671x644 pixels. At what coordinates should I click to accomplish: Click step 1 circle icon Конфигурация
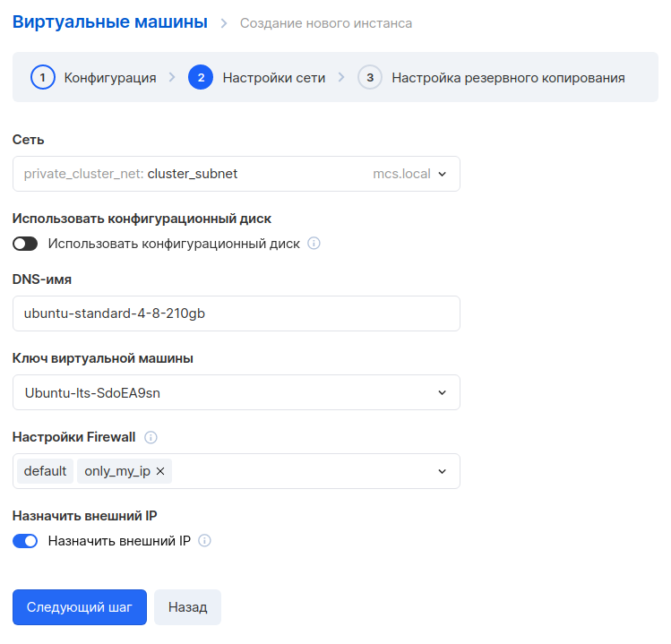click(x=43, y=77)
